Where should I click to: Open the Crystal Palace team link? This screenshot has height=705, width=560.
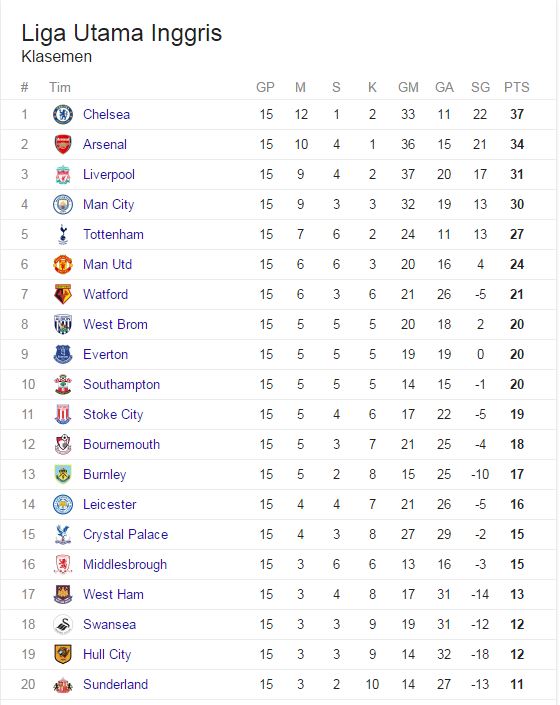(125, 534)
